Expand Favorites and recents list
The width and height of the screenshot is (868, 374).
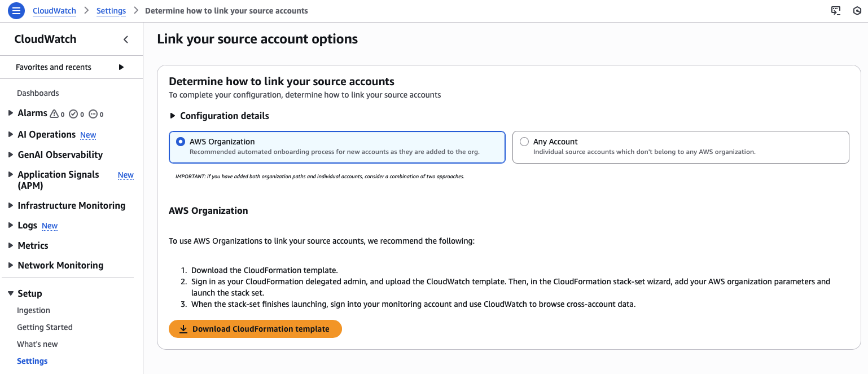tap(121, 67)
